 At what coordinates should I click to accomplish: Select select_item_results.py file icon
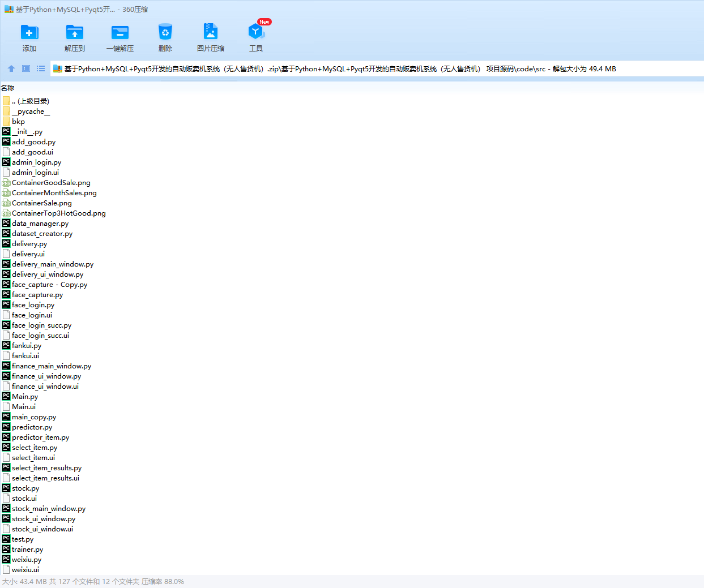click(x=6, y=467)
